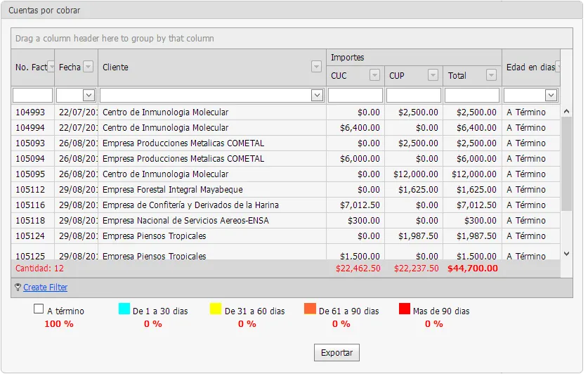Expand the Cliente filter row combo box

click(318, 96)
